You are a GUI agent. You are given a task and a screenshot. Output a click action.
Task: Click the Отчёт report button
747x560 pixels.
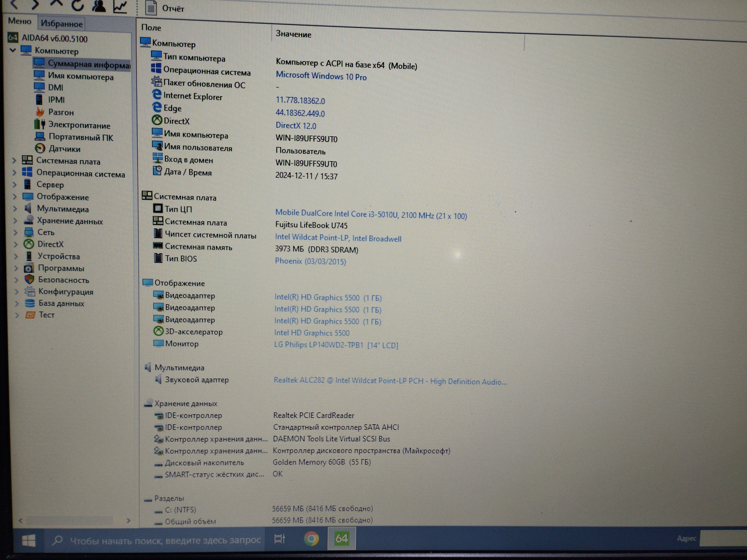165,8
